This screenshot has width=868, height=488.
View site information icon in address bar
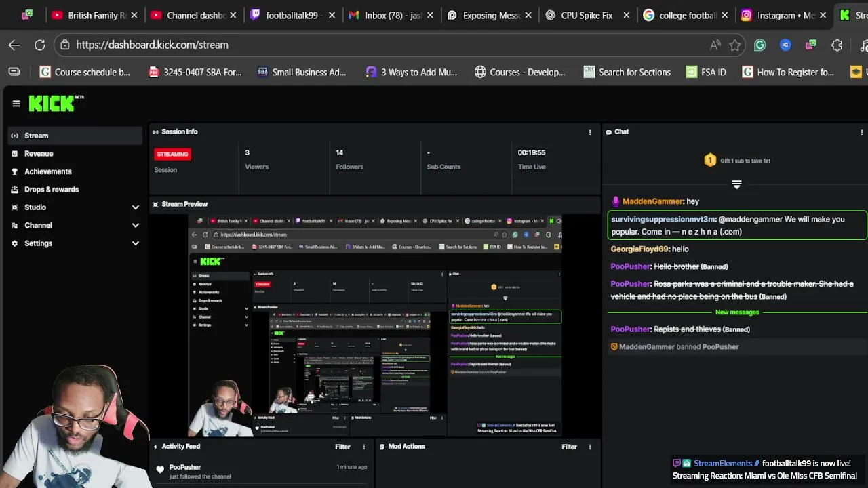tap(65, 45)
